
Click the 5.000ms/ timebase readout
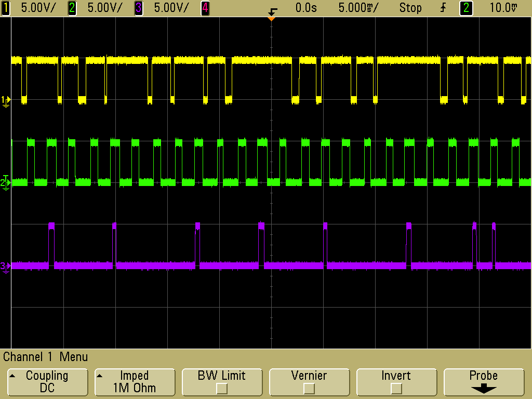tap(358, 8)
